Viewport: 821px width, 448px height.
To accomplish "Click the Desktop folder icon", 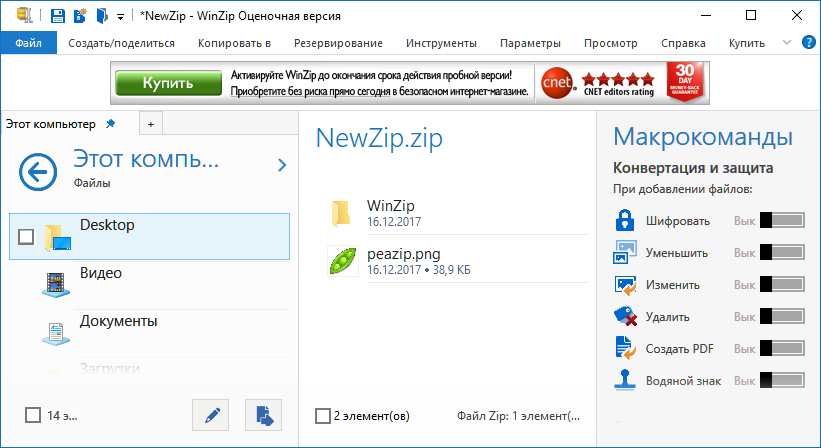I will click(58, 237).
